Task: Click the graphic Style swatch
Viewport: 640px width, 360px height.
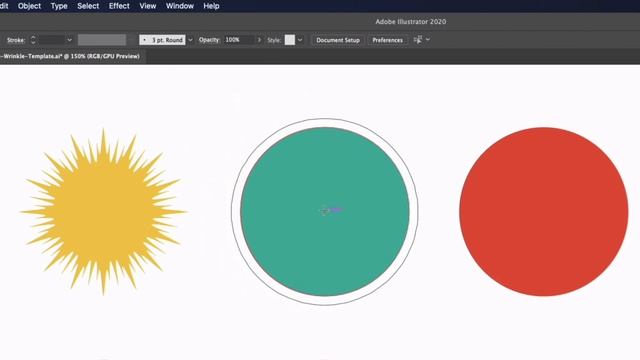Action: point(290,40)
